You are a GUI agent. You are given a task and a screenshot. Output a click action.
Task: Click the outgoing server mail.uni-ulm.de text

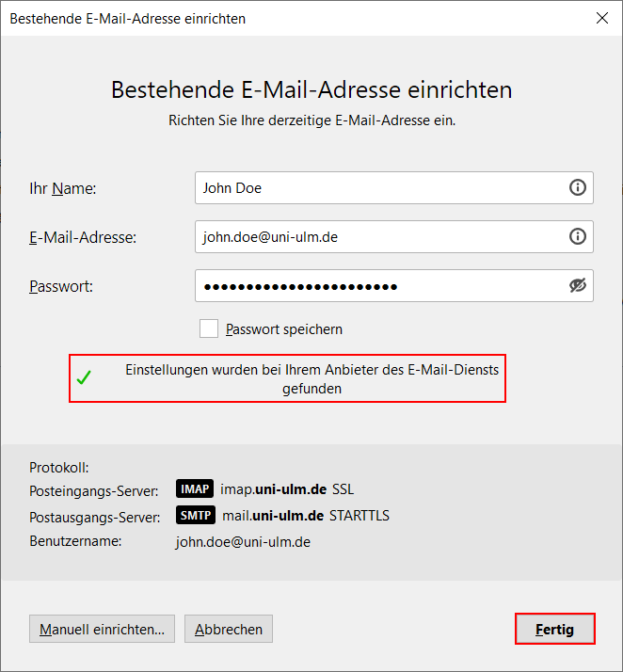[274, 516]
